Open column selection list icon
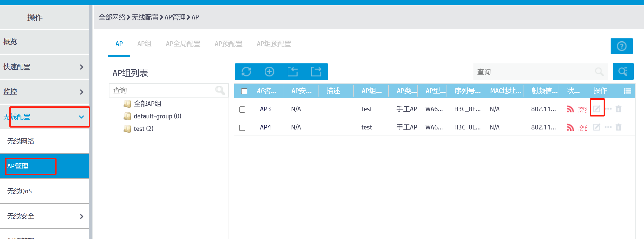The width and height of the screenshot is (644, 239). [x=627, y=91]
